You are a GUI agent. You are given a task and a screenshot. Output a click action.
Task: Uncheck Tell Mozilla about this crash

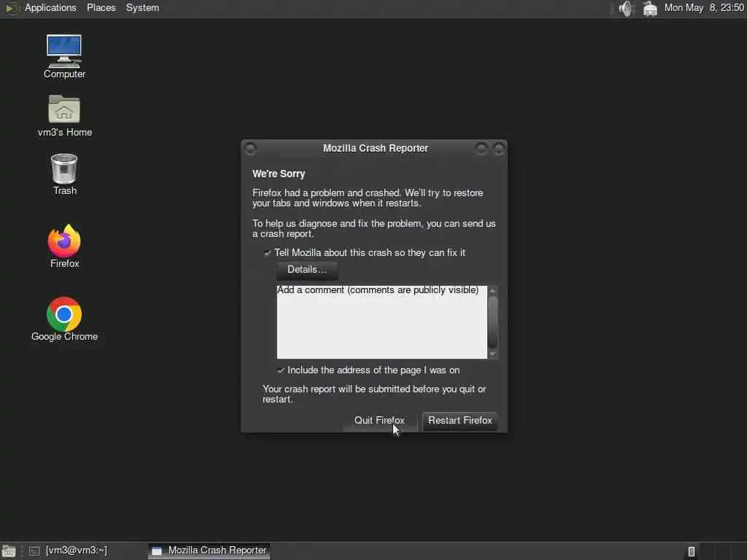(267, 253)
